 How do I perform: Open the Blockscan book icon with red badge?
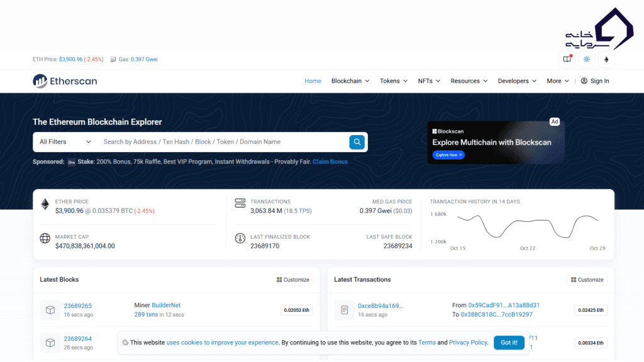point(565,58)
